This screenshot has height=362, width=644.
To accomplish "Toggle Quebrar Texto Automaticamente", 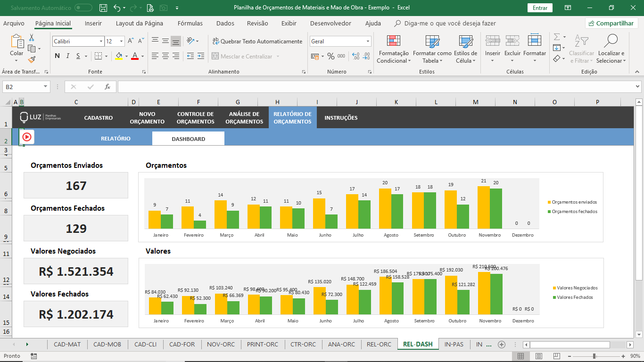I will click(257, 41).
